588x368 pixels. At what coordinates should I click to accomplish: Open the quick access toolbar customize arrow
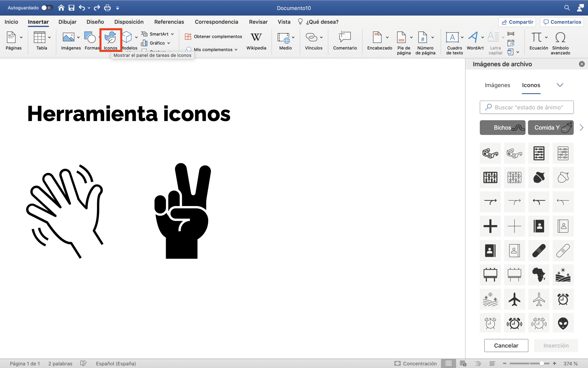[118, 8]
